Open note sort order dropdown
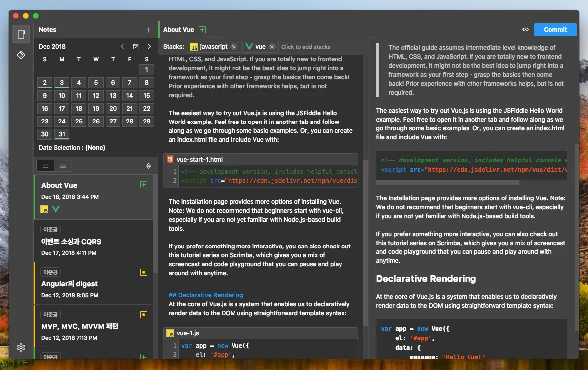Viewport: 588px width, 370px height. pos(149,166)
